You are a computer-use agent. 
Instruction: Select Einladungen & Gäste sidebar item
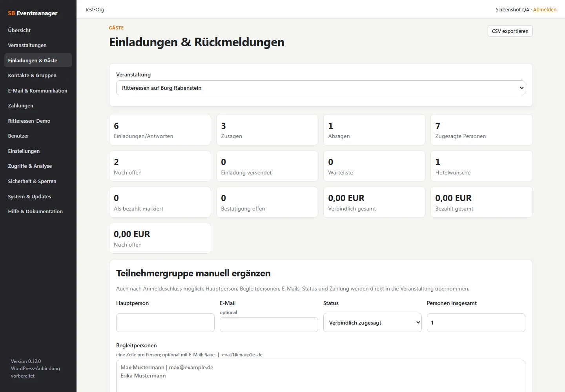(x=38, y=60)
